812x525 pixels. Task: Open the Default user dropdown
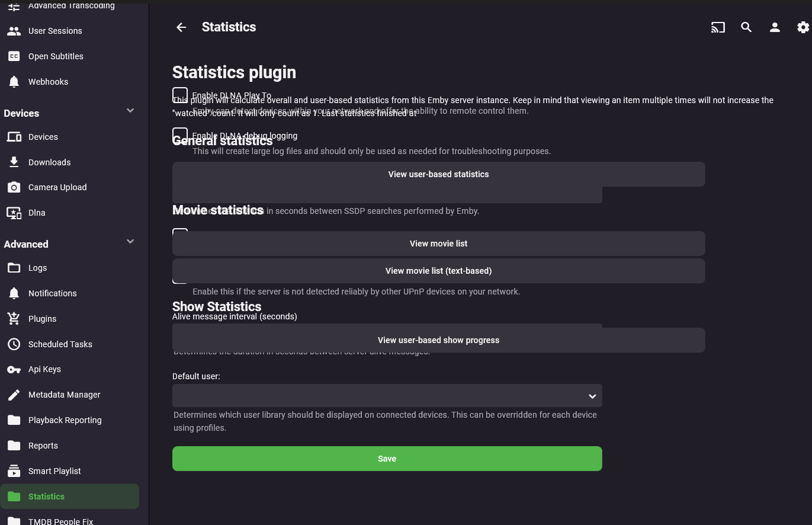pos(387,396)
